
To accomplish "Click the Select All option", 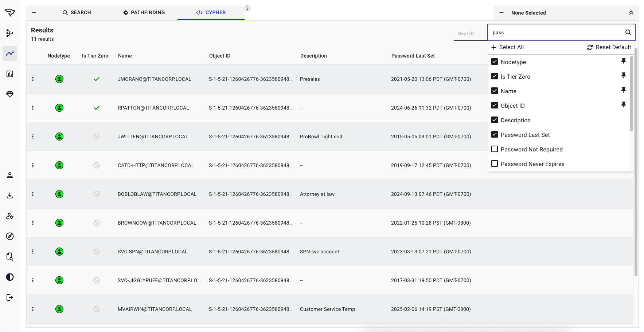I will click(508, 47).
